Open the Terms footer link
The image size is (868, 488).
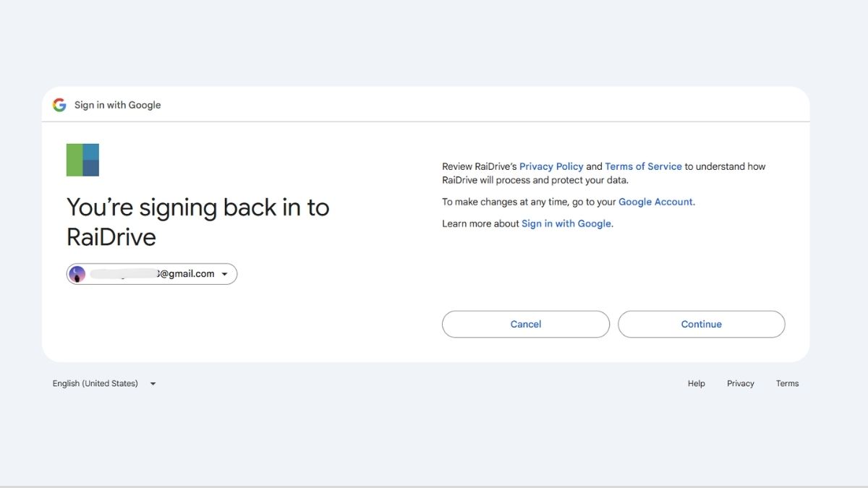(787, 384)
